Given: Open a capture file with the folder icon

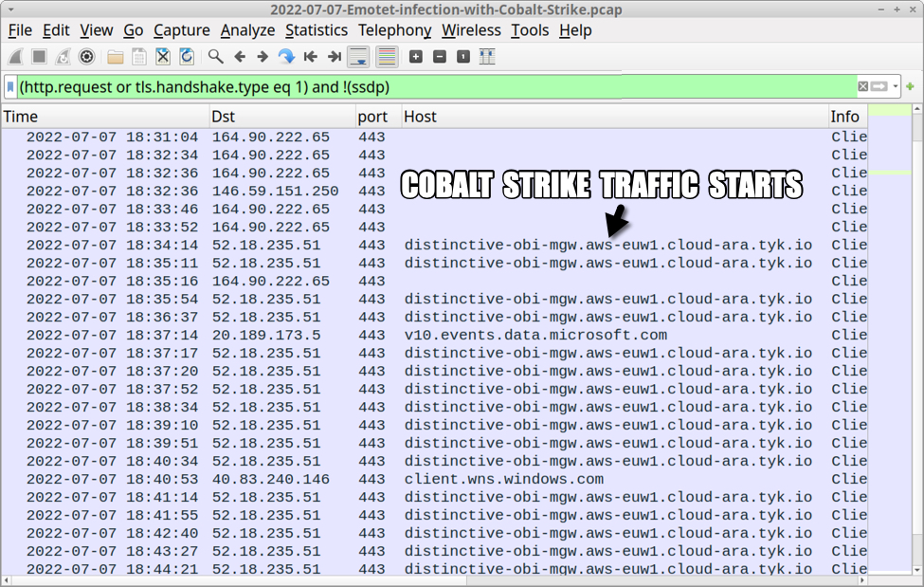Looking at the screenshot, I should [x=116, y=57].
